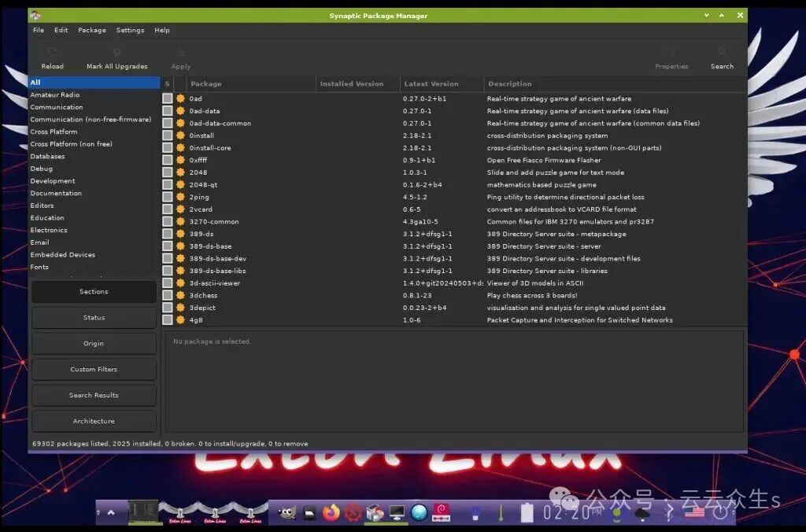Screen dimensions: 806x532
Task: Toggle the checkbox for 389-ds-base
Action: pyautogui.click(x=168, y=246)
